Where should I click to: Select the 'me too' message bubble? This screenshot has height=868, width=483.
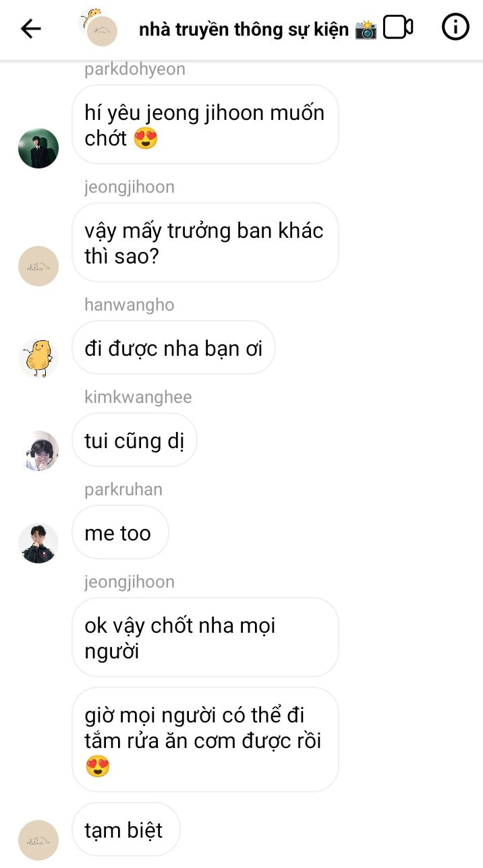click(x=120, y=532)
